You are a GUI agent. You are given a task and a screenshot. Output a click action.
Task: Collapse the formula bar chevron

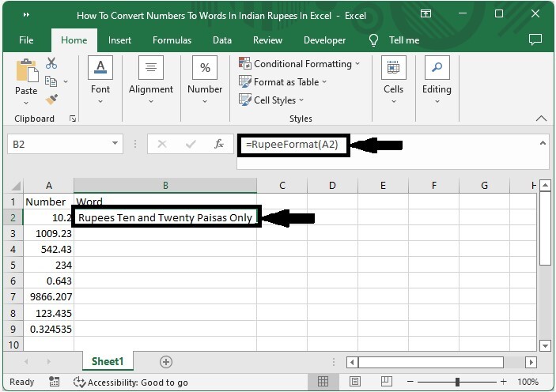(x=543, y=143)
